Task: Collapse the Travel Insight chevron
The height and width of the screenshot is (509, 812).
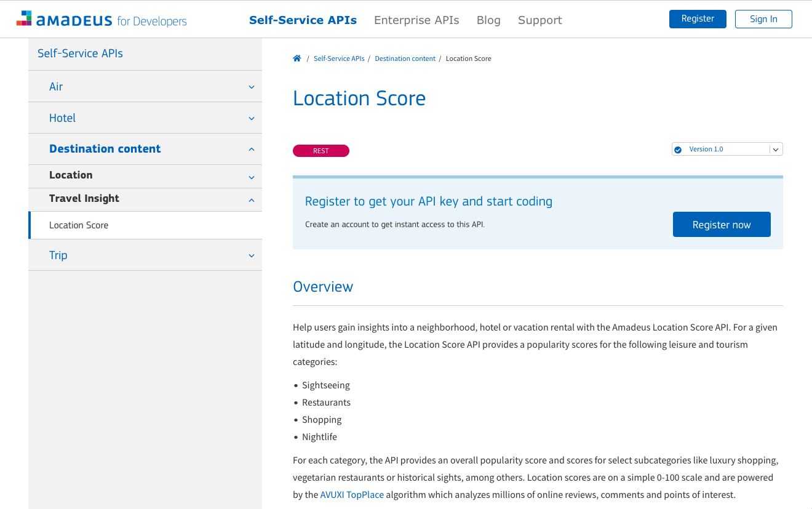Action: coord(252,200)
